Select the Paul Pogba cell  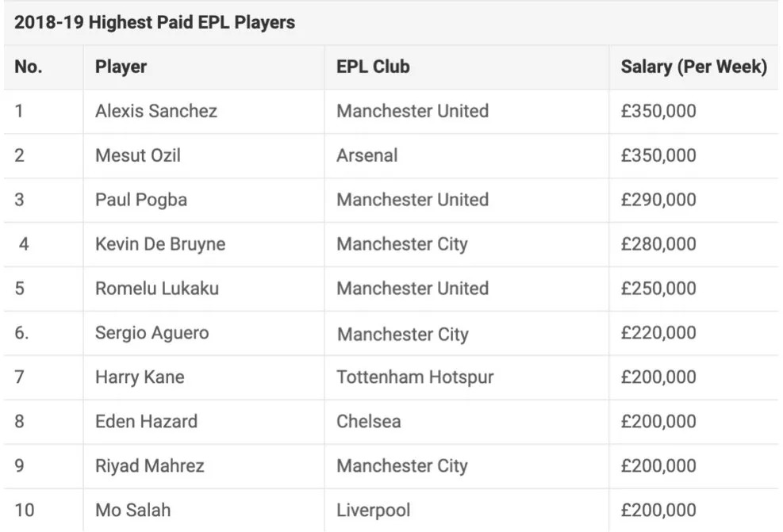pos(140,200)
